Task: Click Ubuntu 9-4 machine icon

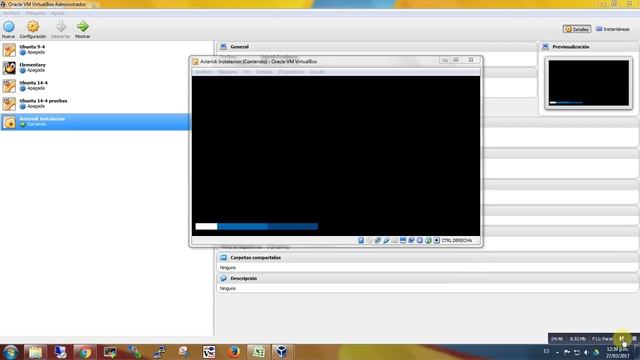Action: pyautogui.click(x=9, y=50)
